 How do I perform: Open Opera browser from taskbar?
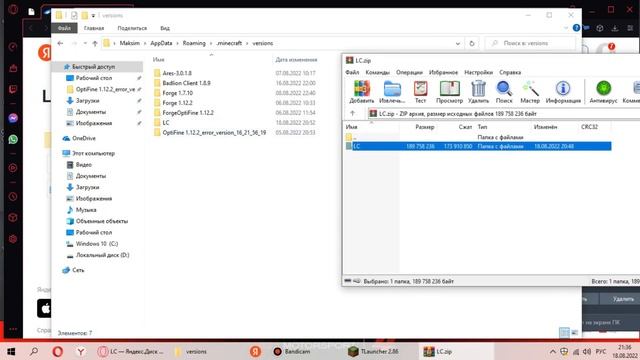(58, 351)
